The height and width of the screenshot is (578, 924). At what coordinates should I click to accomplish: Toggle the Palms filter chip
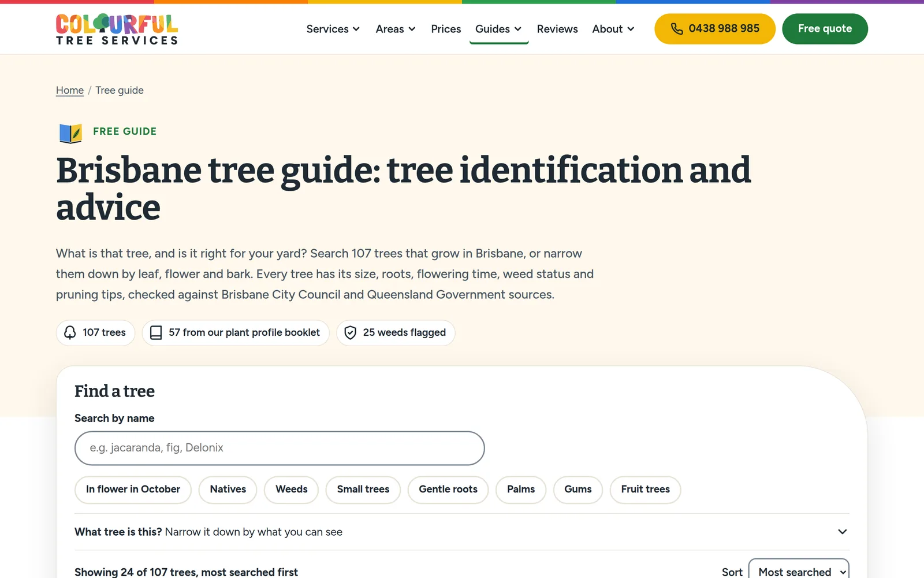[521, 490]
